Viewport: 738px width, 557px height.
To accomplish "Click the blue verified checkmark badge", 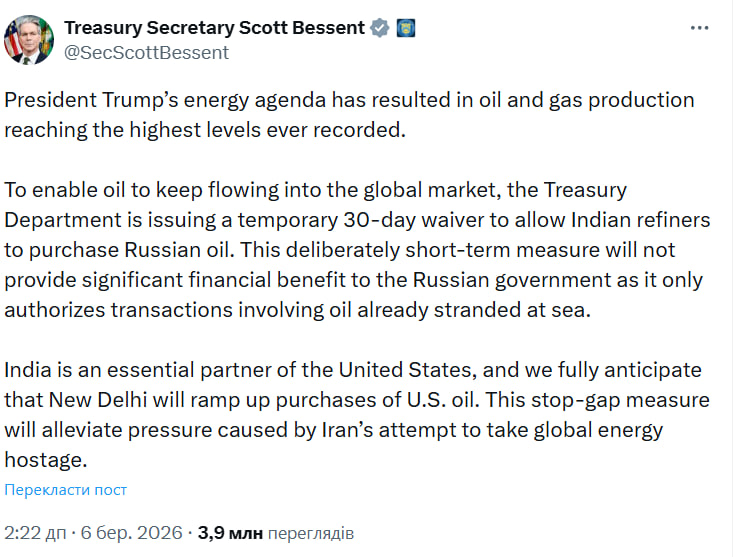I will [x=379, y=28].
